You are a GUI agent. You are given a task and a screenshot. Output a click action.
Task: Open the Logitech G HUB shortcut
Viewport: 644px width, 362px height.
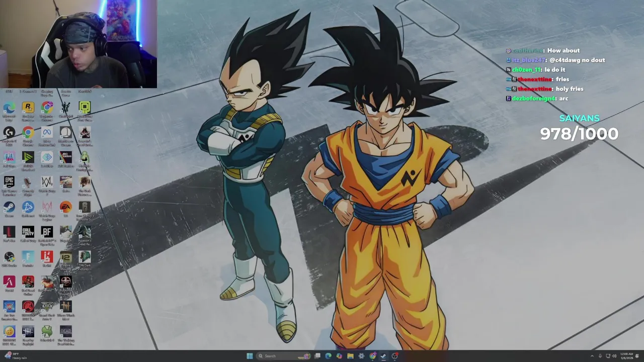point(9,136)
